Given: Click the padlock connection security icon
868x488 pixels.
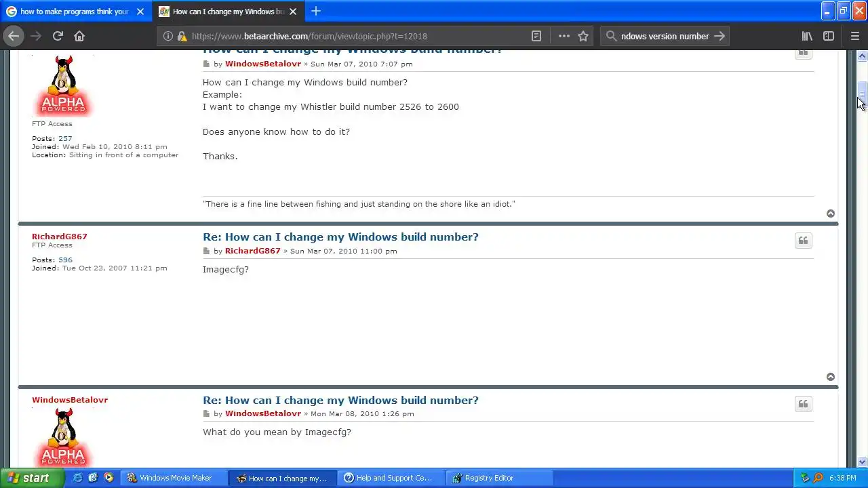Looking at the screenshot, I should click(x=181, y=36).
